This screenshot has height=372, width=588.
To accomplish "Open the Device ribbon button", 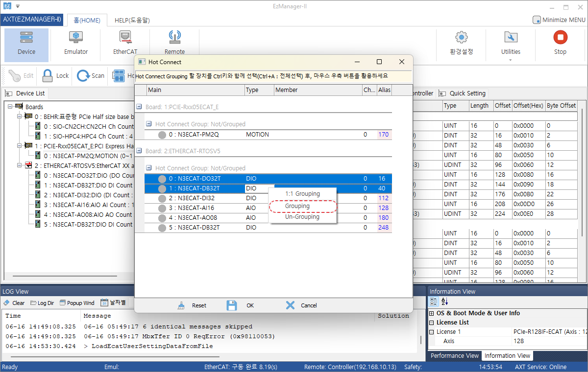I will pyautogui.click(x=26, y=45).
